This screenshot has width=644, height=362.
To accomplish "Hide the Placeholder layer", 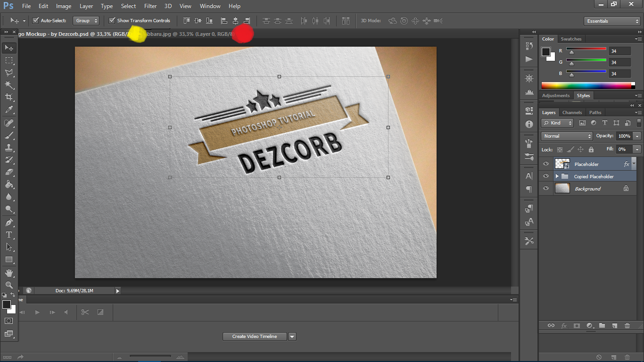I will 546,164.
